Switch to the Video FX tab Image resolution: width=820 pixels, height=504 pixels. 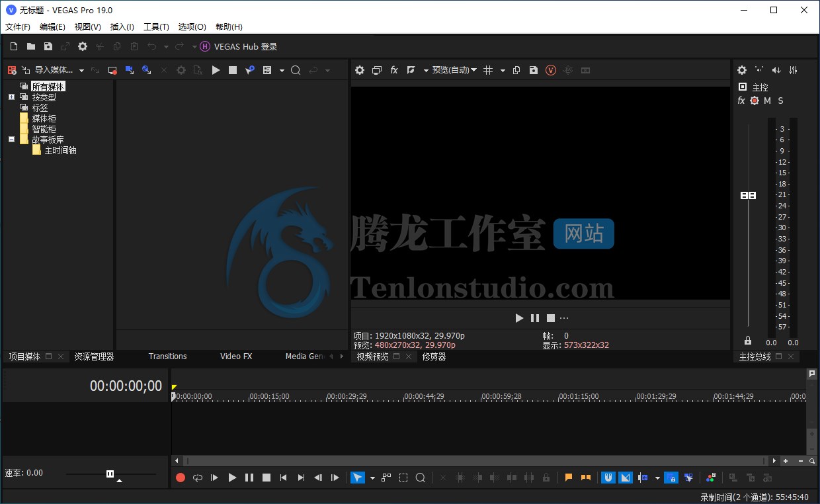(236, 357)
